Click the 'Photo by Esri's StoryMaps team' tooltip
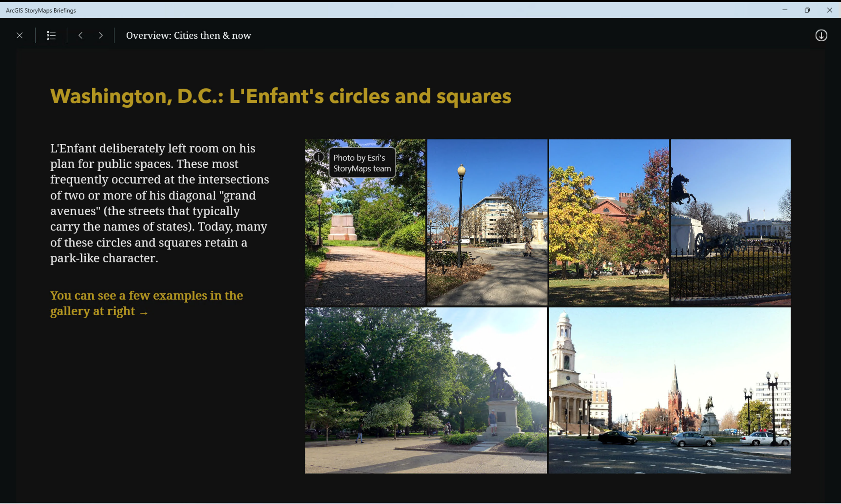The image size is (841, 504). [362, 163]
